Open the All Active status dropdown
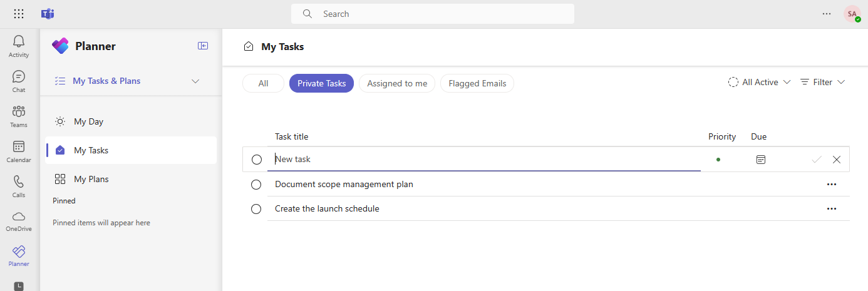Screen dimensions: 868x291 tap(759, 83)
